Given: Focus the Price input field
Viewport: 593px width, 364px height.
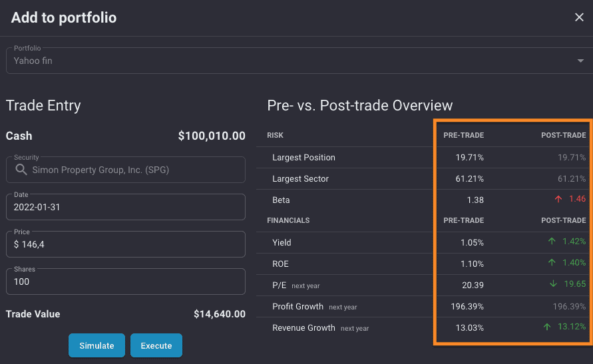Looking at the screenshot, I should (126, 245).
